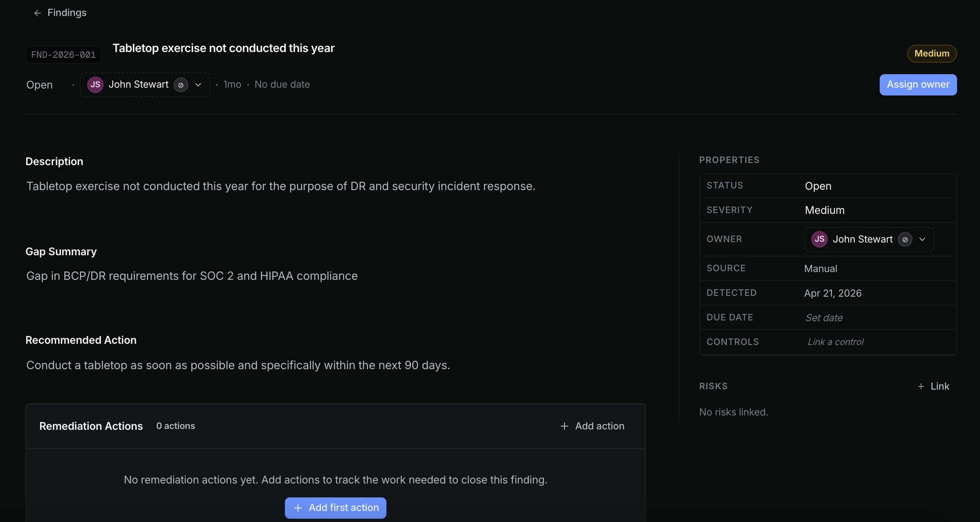Click the unassign circle icon beside the header owner
Viewport: 980px width, 522px height.
point(181,85)
